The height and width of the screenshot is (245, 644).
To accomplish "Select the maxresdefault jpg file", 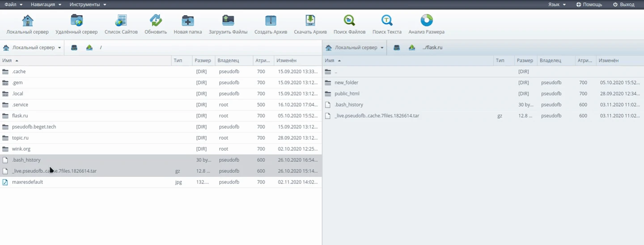I will tap(27, 182).
